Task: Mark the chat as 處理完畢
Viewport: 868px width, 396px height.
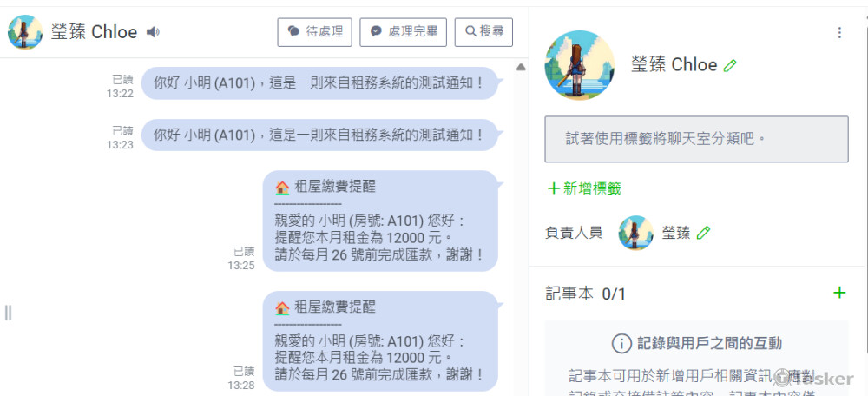Action: pos(403,32)
